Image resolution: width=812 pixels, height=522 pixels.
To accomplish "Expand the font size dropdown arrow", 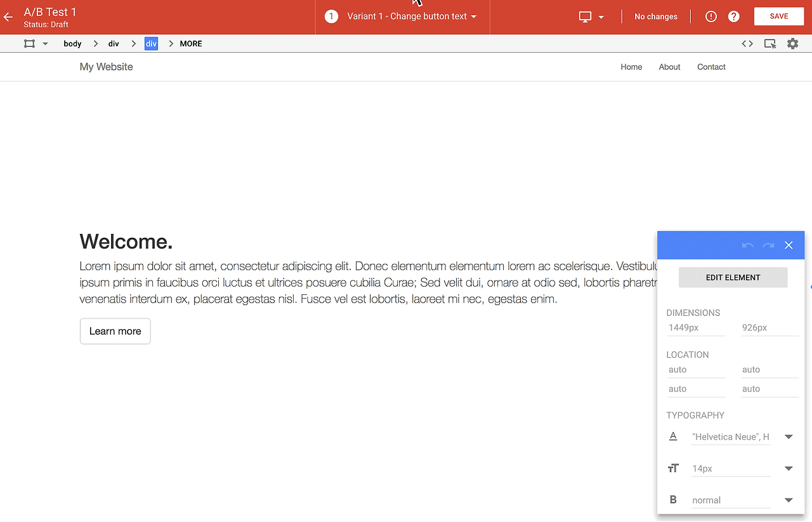I will (789, 469).
